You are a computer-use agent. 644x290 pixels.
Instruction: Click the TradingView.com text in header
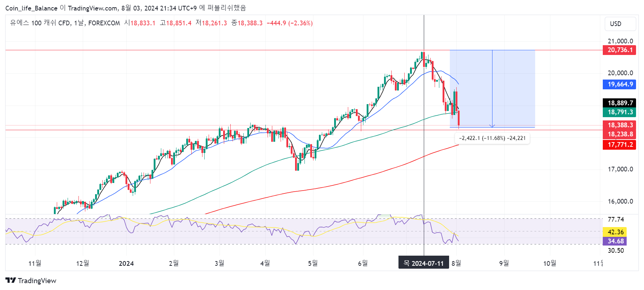pyautogui.click(x=93, y=8)
